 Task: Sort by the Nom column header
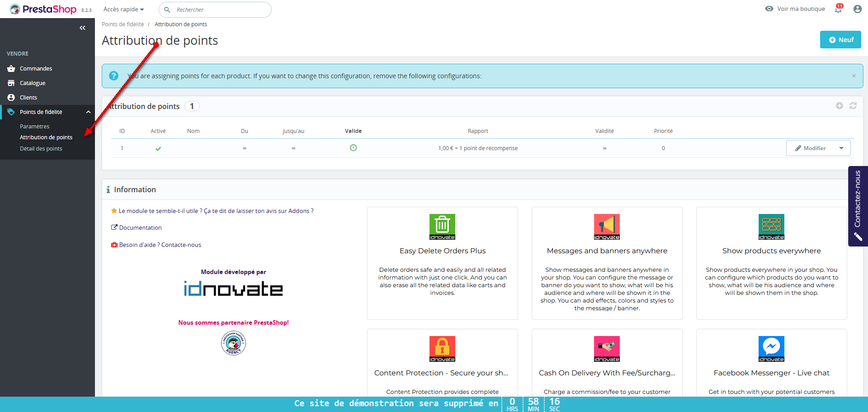[193, 131]
